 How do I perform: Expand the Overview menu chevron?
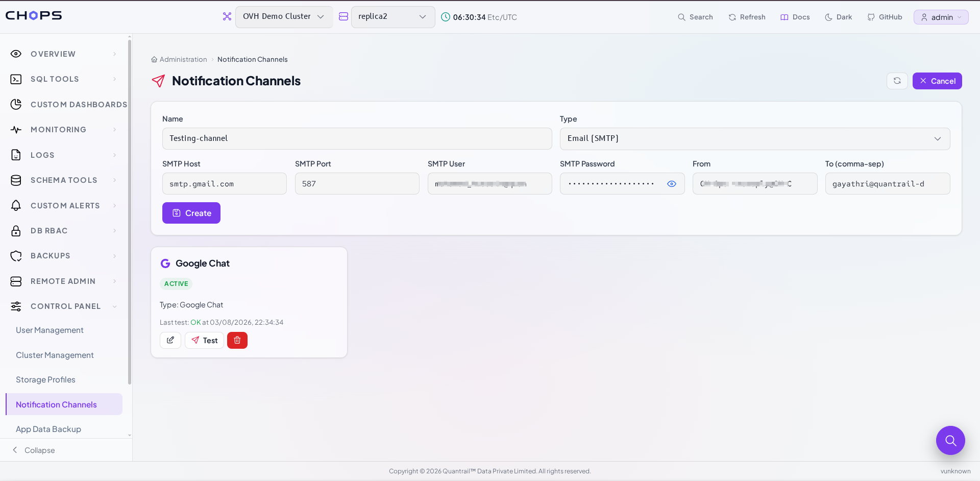coord(114,54)
